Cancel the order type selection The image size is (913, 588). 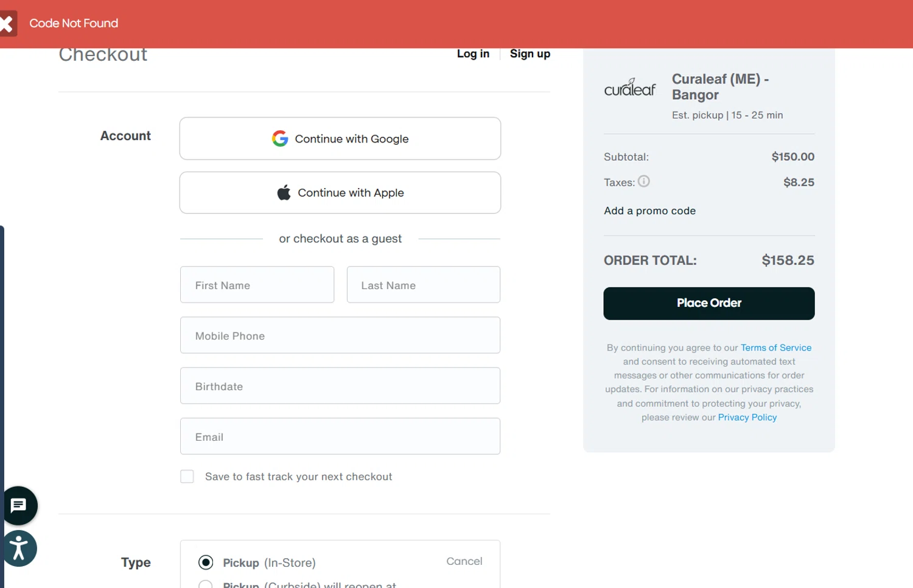(464, 561)
